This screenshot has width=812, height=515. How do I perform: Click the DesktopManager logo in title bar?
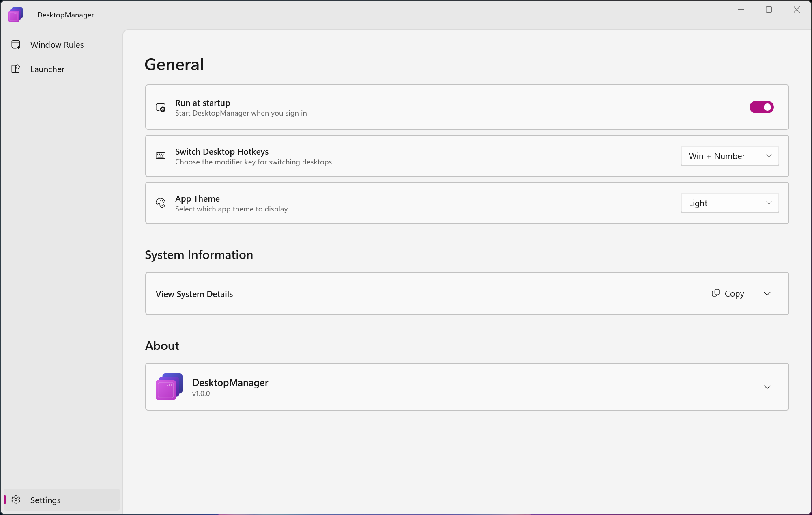(x=15, y=15)
